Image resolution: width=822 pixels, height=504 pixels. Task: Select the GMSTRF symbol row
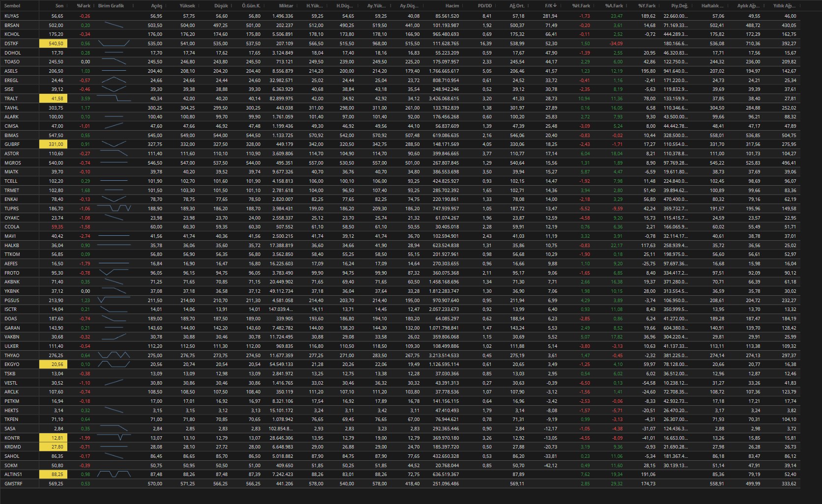400,484
